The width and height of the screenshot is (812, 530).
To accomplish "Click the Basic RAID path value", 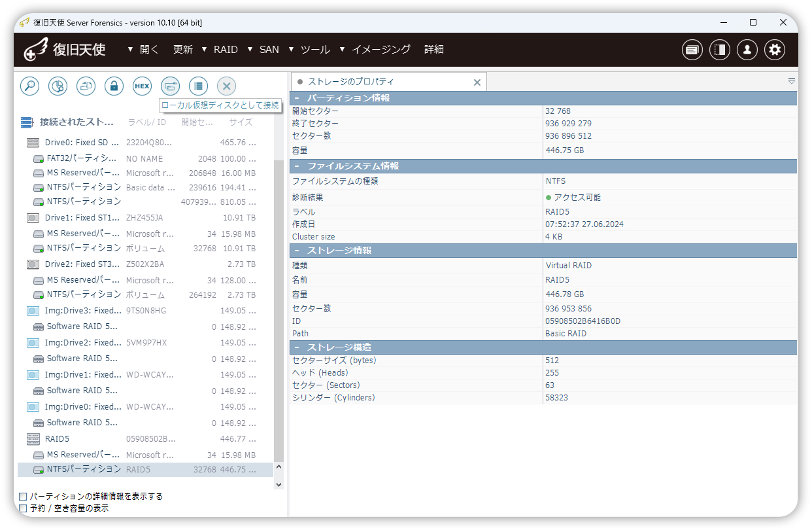I will (x=566, y=334).
